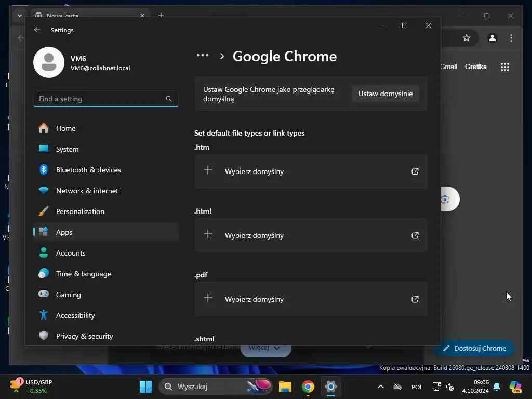The width and height of the screenshot is (532, 399).
Task: Click the Dostosuj Chrome button
Action: click(474, 348)
